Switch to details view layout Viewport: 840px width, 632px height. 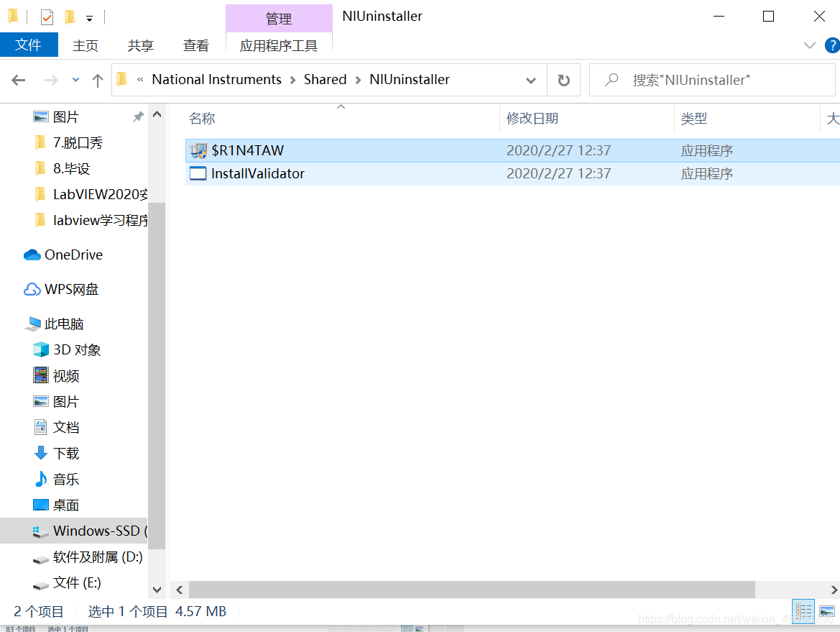point(803,612)
